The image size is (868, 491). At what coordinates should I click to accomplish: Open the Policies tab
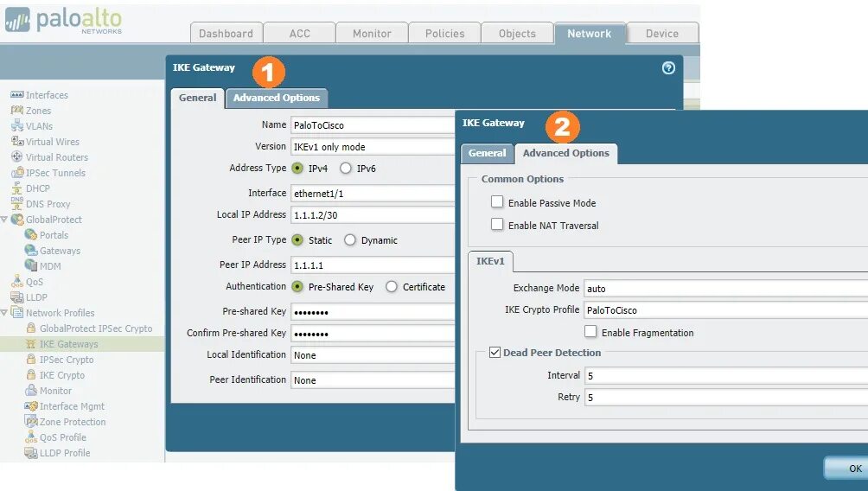click(x=444, y=33)
